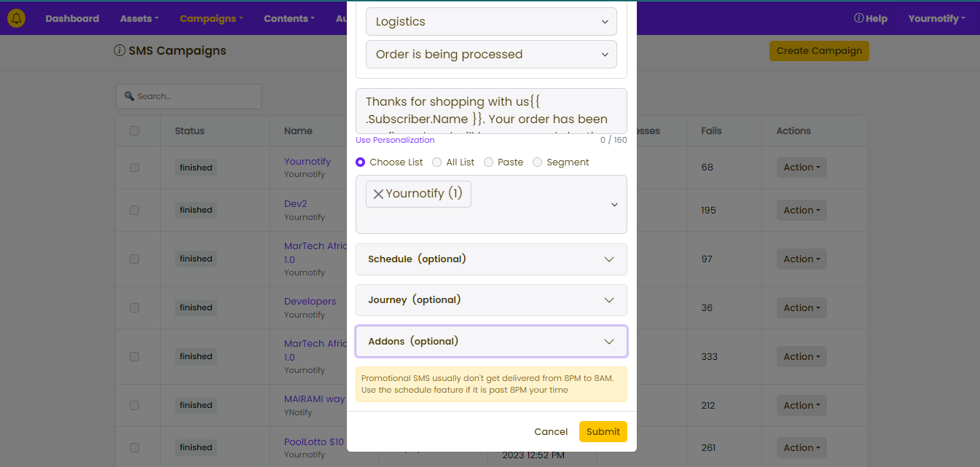Click the yellow bell logo icon
The height and width of the screenshot is (467, 980).
click(x=16, y=18)
